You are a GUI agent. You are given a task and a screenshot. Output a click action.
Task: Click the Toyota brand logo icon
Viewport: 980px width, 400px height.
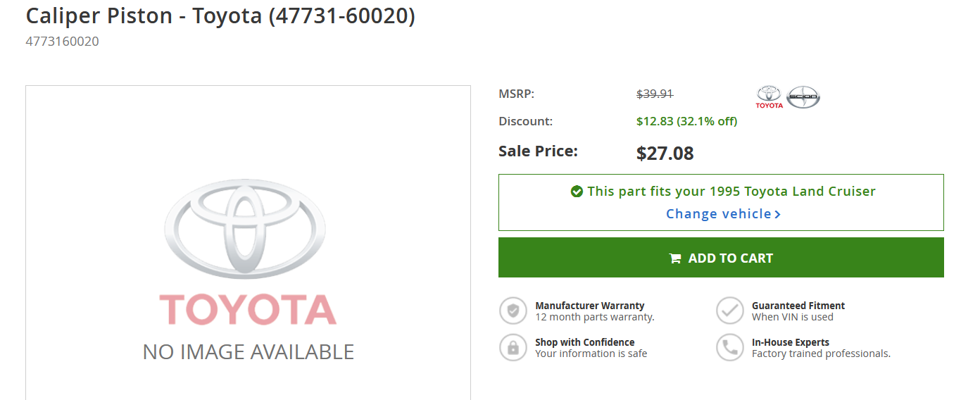point(769,97)
